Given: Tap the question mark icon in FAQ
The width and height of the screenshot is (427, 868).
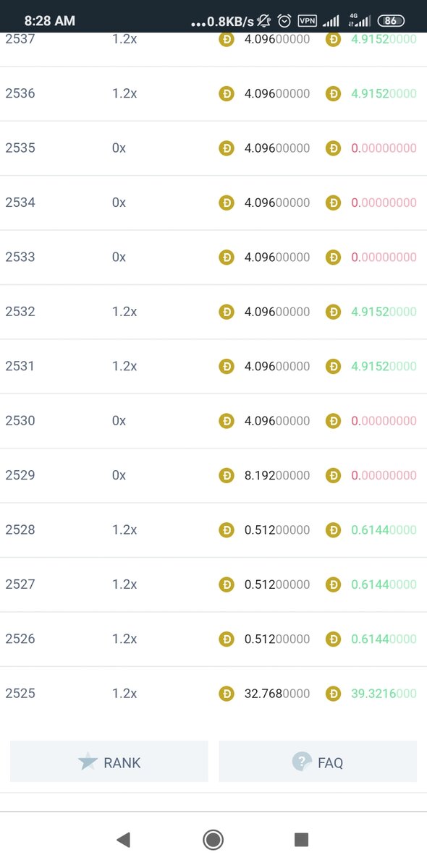Looking at the screenshot, I should (x=302, y=762).
